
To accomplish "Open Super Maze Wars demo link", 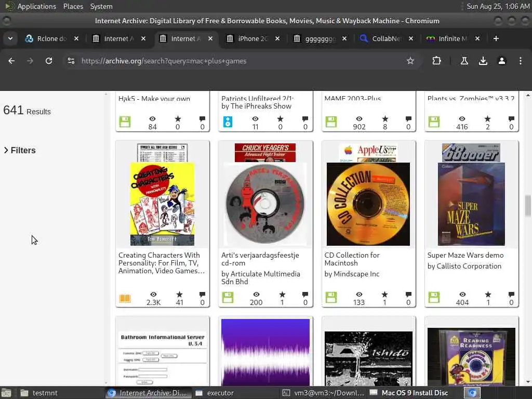I will click(465, 255).
